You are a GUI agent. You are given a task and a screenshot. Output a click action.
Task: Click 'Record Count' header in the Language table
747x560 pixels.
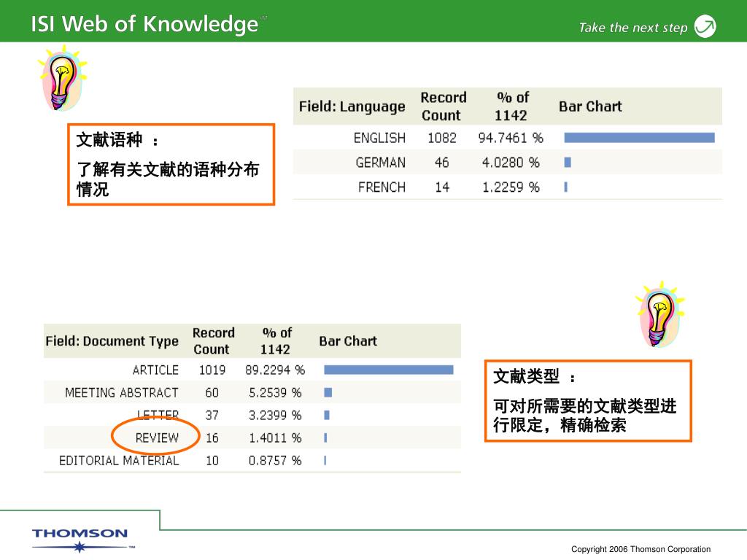click(x=443, y=106)
